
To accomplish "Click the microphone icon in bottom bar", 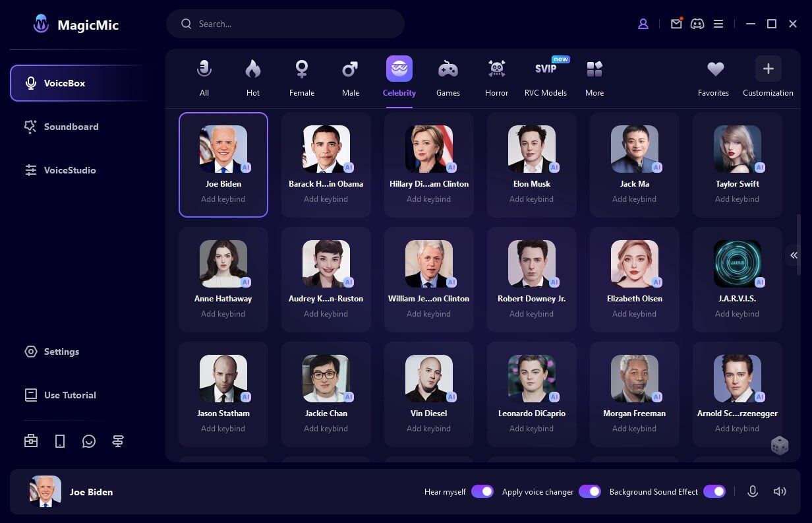I will click(x=752, y=491).
